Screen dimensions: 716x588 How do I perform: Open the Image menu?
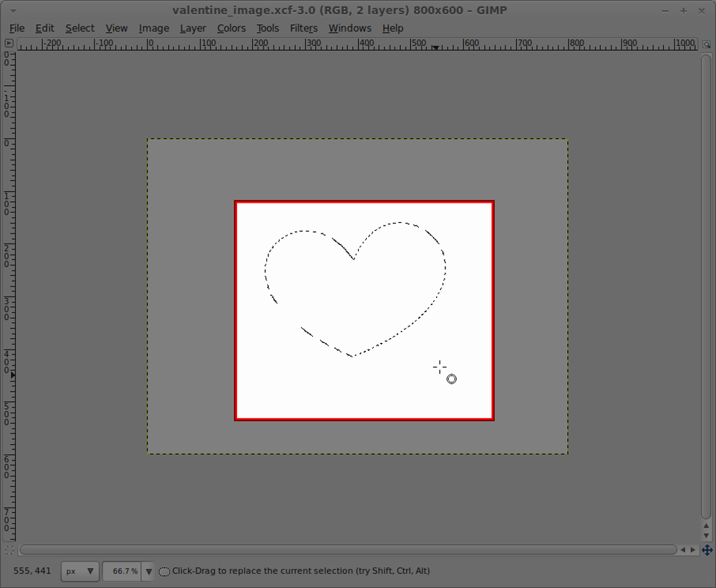pyautogui.click(x=154, y=28)
